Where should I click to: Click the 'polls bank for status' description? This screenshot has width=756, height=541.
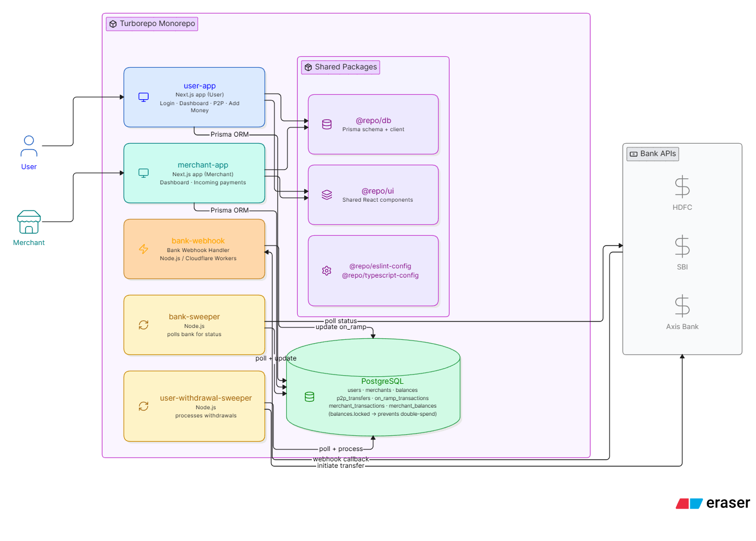[194, 334]
